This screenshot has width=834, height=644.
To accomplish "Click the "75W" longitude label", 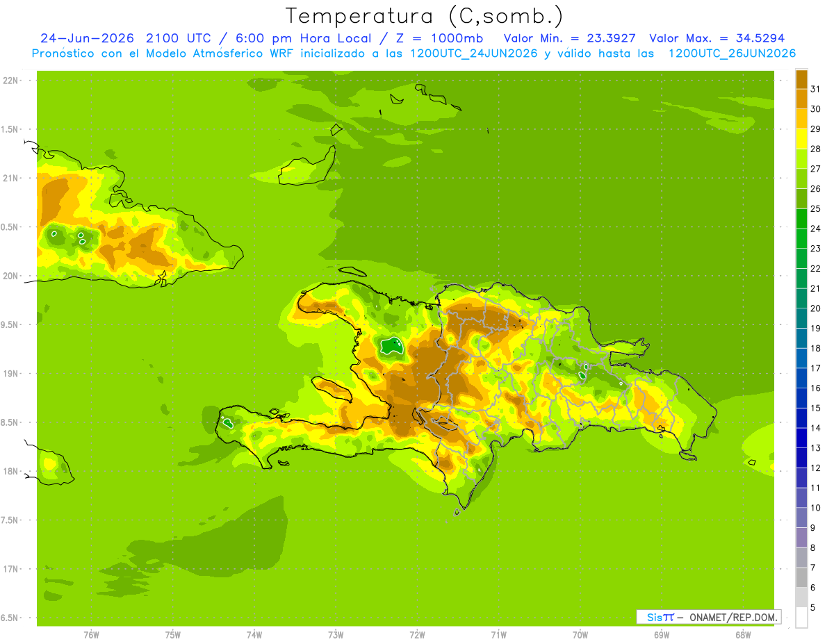I will point(172,635).
